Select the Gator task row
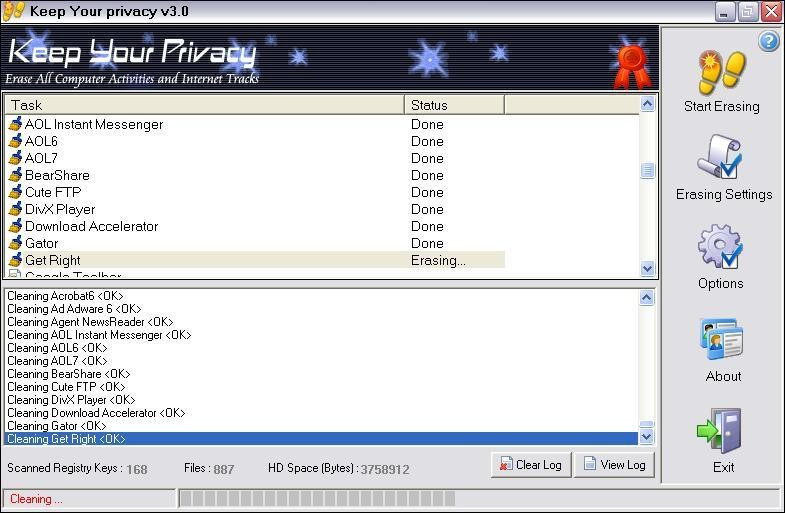Image resolution: width=785 pixels, height=513 pixels. point(255,243)
